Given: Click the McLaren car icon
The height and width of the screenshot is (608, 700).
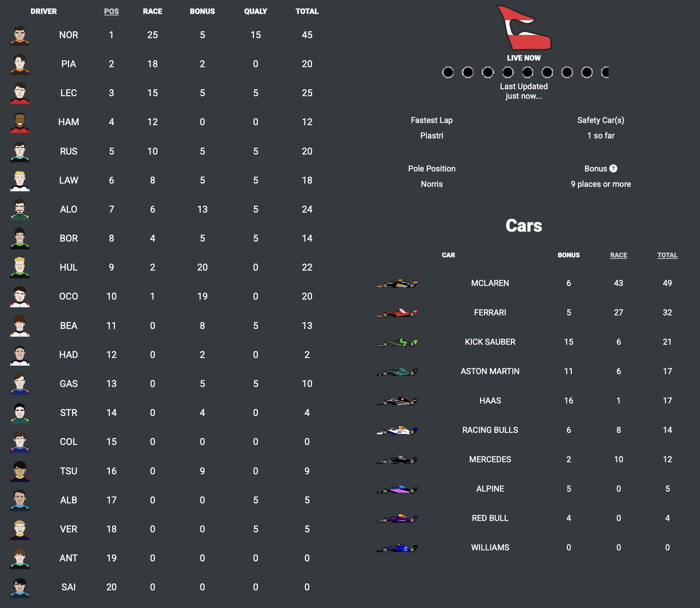Looking at the screenshot, I should pyautogui.click(x=397, y=284).
